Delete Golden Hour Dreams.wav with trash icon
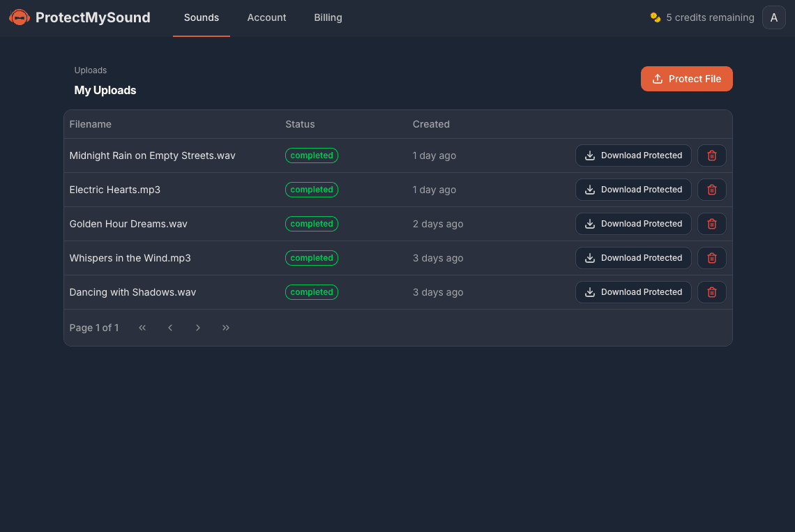 click(x=711, y=223)
